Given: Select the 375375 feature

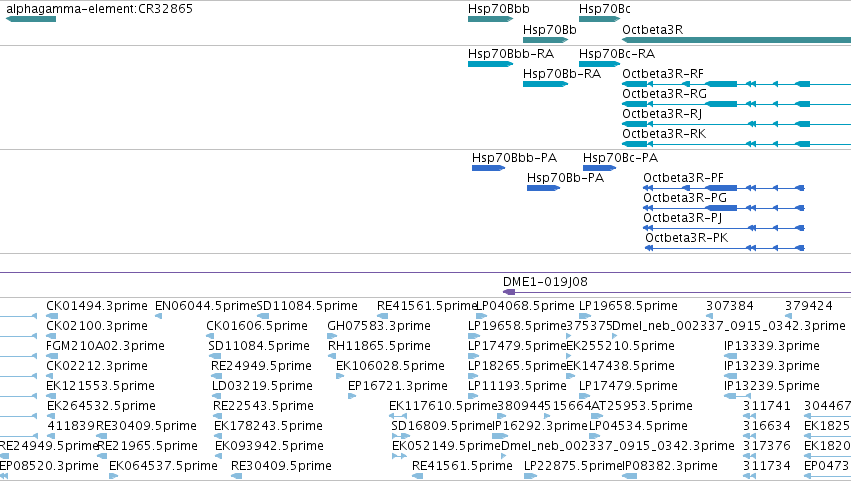Looking at the screenshot, I should point(569,337).
